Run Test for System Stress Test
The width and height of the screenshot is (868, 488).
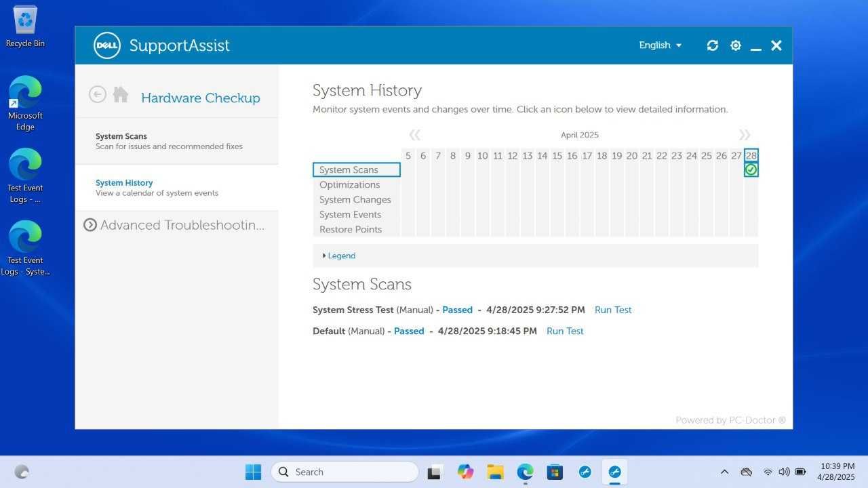tap(613, 310)
